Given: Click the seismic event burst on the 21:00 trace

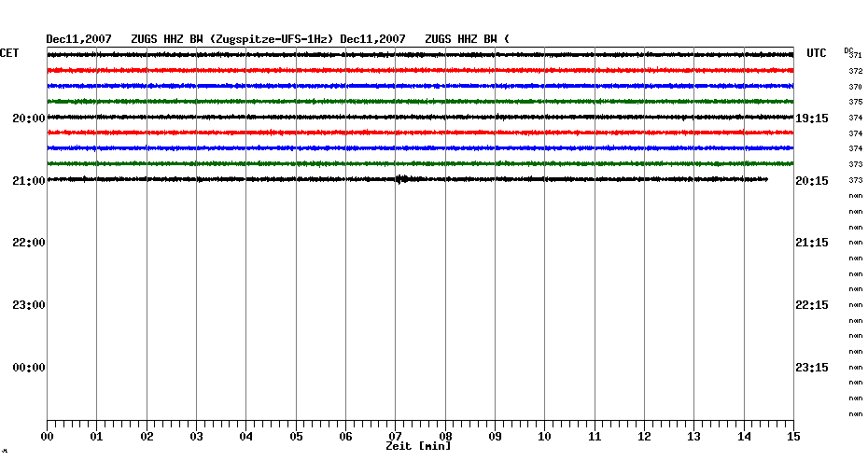Looking at the screenshot, I should (402, 179).
